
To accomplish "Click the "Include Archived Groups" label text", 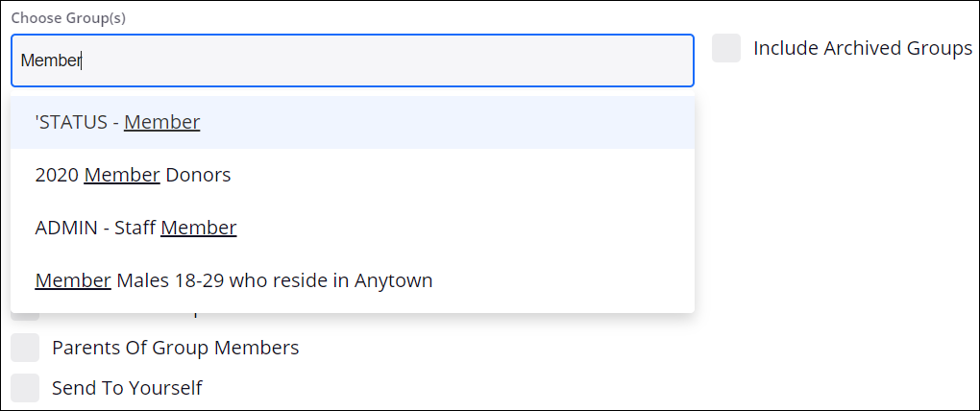I will [x=862, y=48].
